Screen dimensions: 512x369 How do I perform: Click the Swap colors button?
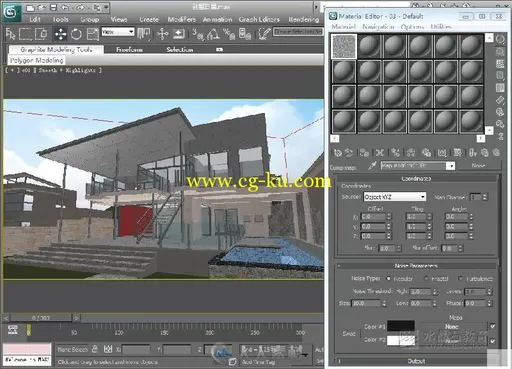[349, 334]
